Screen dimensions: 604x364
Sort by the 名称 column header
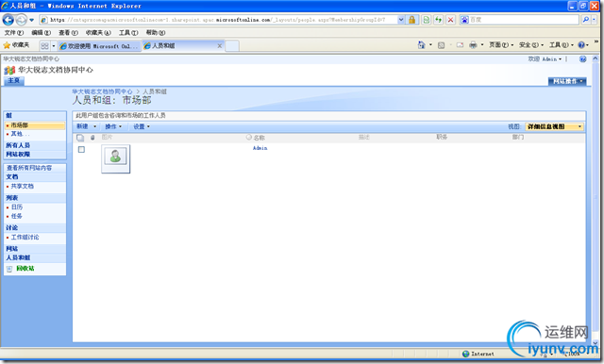(259, 138)
